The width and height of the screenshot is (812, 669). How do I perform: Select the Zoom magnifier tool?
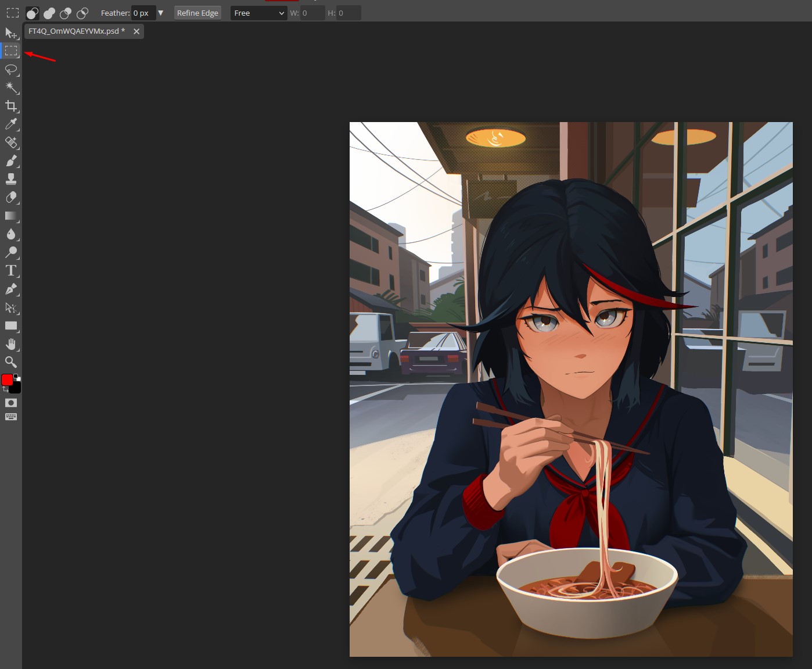point(11,362)
